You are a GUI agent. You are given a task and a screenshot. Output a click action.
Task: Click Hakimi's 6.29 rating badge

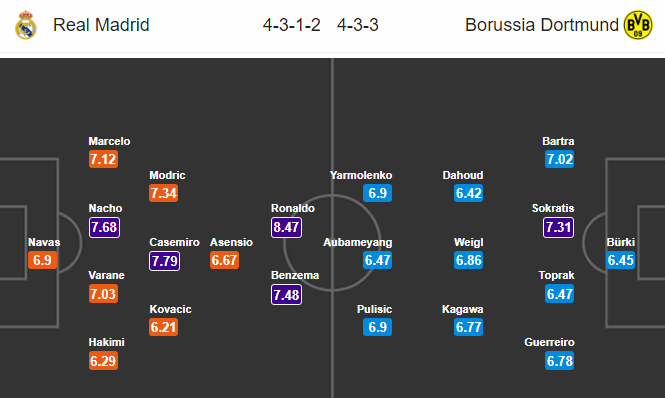click(103, 361)
